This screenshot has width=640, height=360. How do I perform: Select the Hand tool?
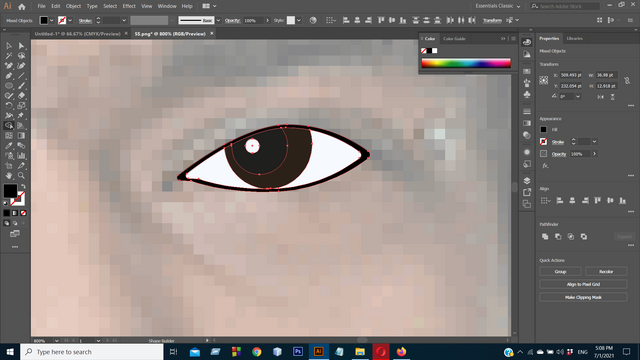coord(9,176)
